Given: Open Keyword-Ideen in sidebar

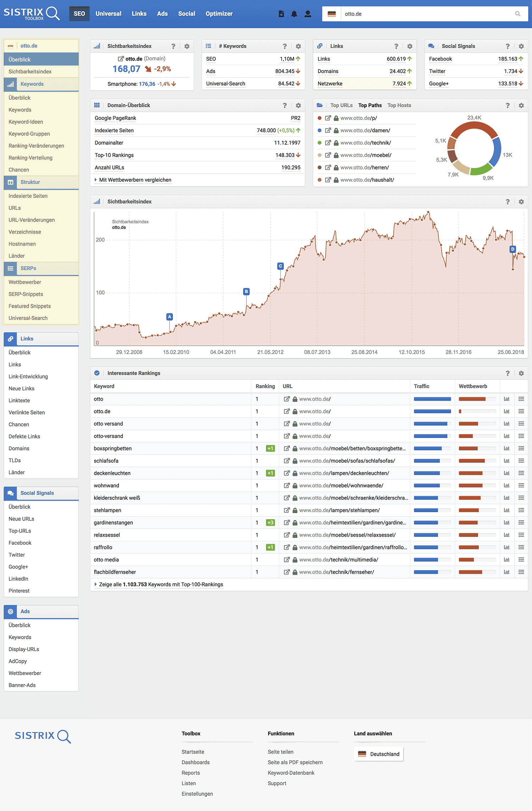Looking at the screenshot, I should tap(26, 122).
